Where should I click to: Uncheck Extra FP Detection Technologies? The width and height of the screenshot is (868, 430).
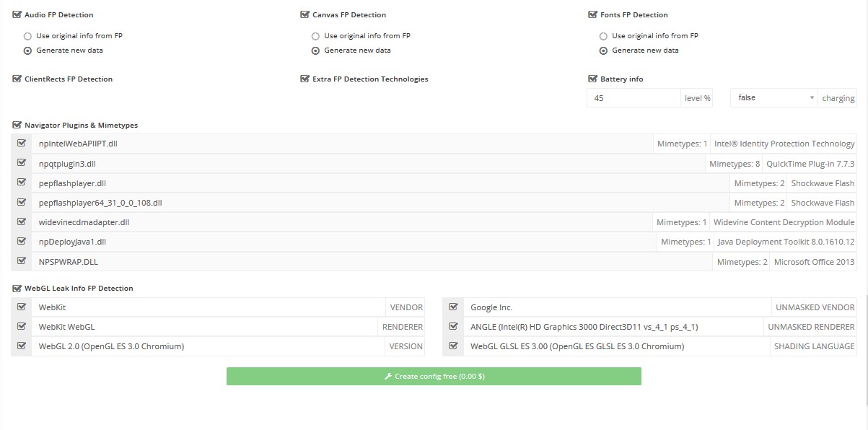click(305, 79)
